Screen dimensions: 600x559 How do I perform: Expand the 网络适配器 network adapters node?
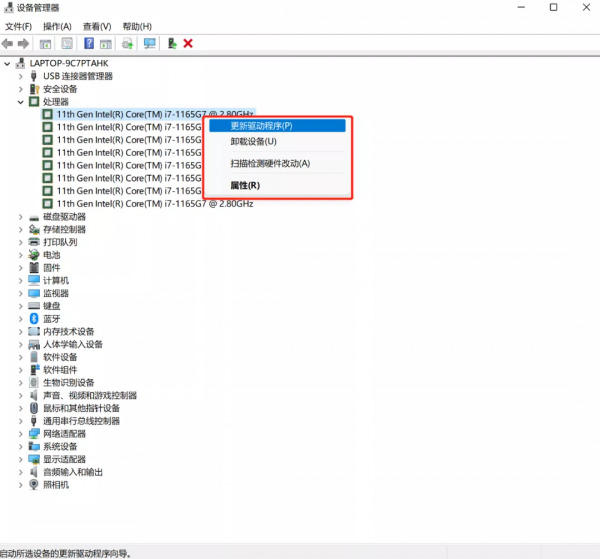point(22,434)
